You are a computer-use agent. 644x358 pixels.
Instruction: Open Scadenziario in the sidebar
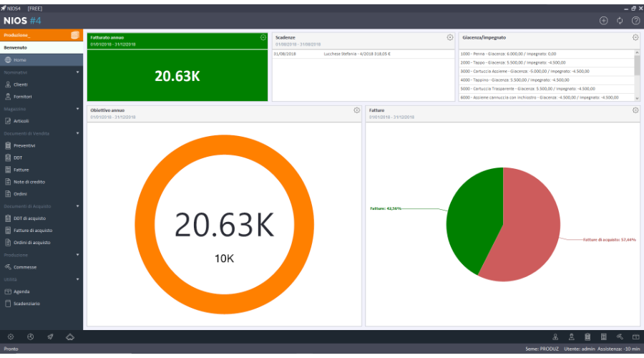tap(26, 304)
